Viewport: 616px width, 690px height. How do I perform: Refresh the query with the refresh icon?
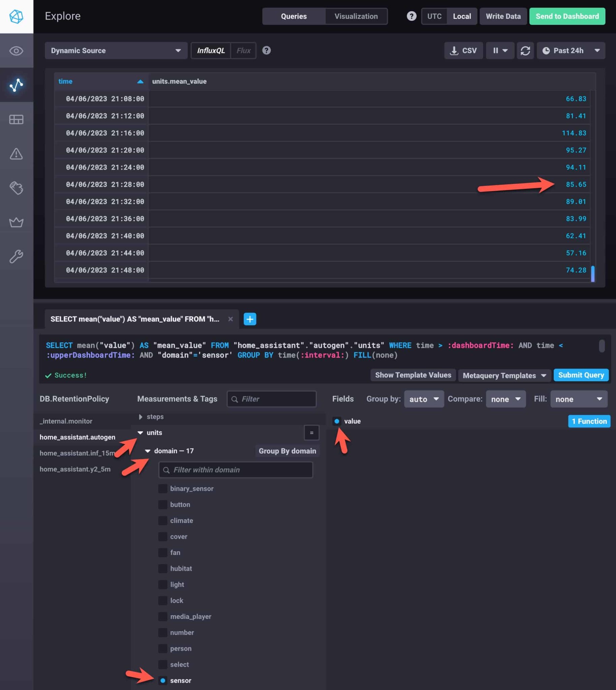pos(525,51)
